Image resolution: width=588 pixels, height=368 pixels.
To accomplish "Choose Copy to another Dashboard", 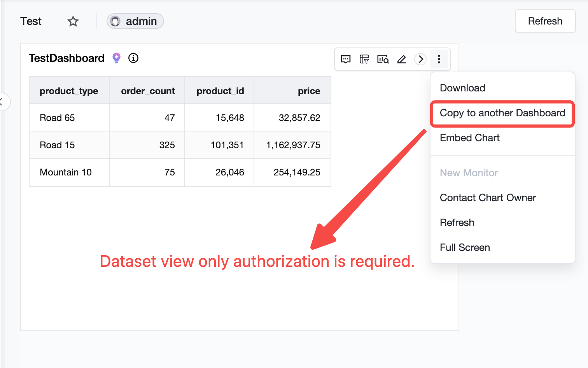I will point(502,113).
